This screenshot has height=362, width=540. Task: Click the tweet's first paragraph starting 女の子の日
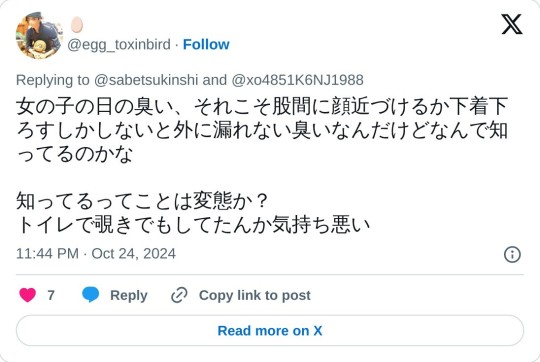click(x=262, y=130)
